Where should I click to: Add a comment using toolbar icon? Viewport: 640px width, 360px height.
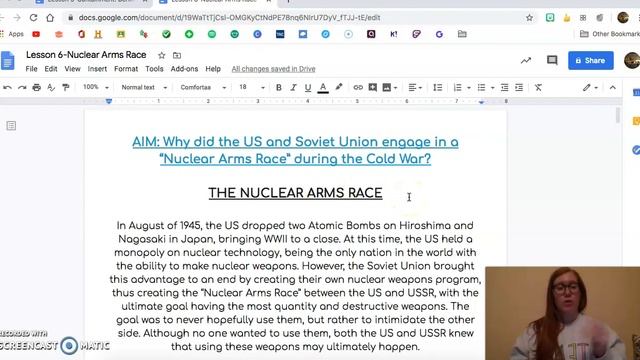[x=373, y=87]
